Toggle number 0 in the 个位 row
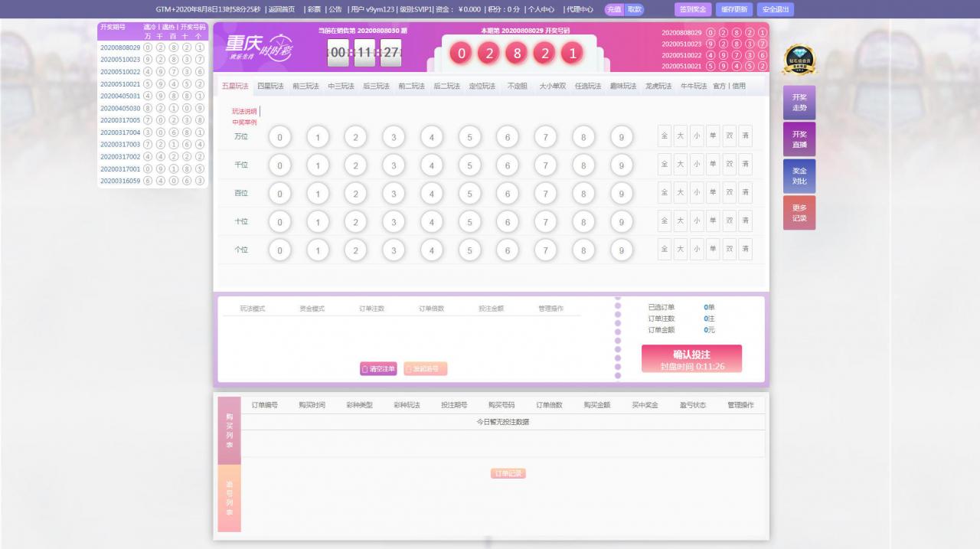This screenshot has height=549, width=980. [x=279, y=250]
